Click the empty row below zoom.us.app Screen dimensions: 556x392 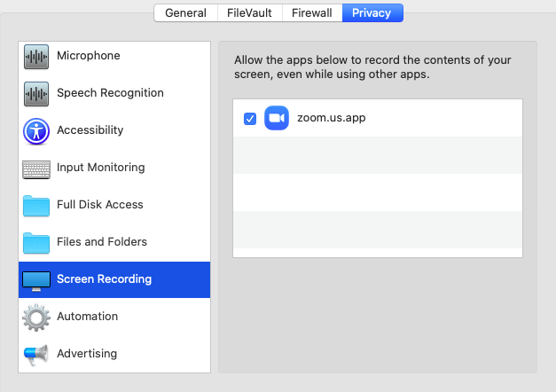point(377,155)
